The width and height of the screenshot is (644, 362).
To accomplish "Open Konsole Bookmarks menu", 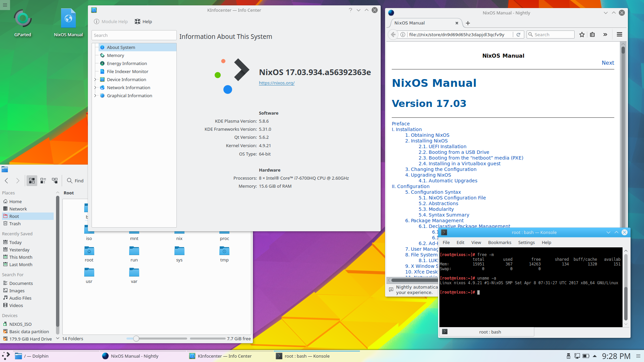I will pyautogui.click(x=499, y=242).
